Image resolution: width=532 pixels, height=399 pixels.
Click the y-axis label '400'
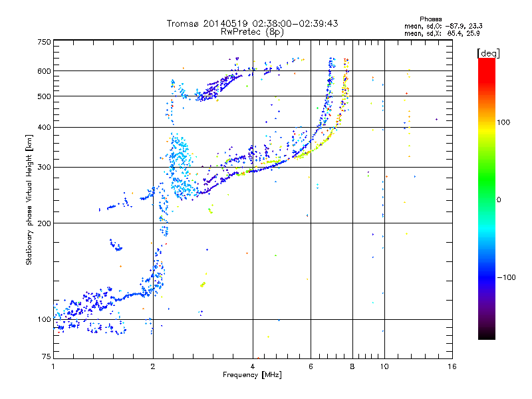click(44, 127)
